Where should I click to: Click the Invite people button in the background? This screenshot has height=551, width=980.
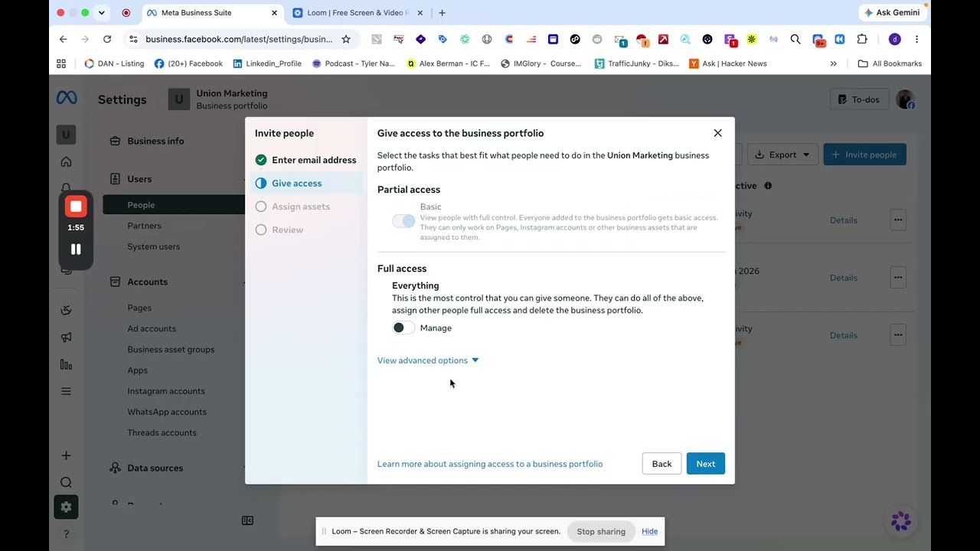864,155
